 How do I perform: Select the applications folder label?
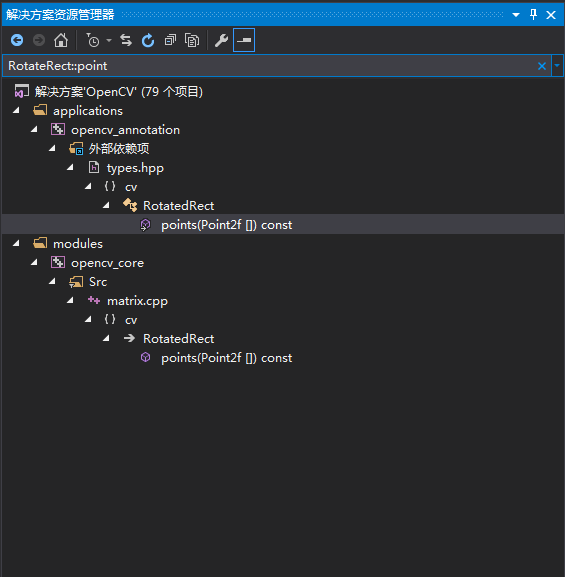(88, 111)
